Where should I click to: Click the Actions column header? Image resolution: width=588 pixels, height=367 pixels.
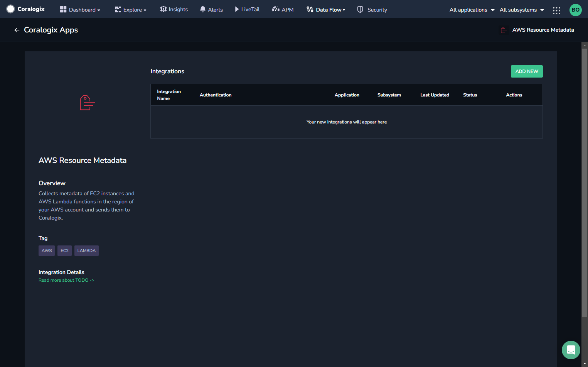(514, 95)
